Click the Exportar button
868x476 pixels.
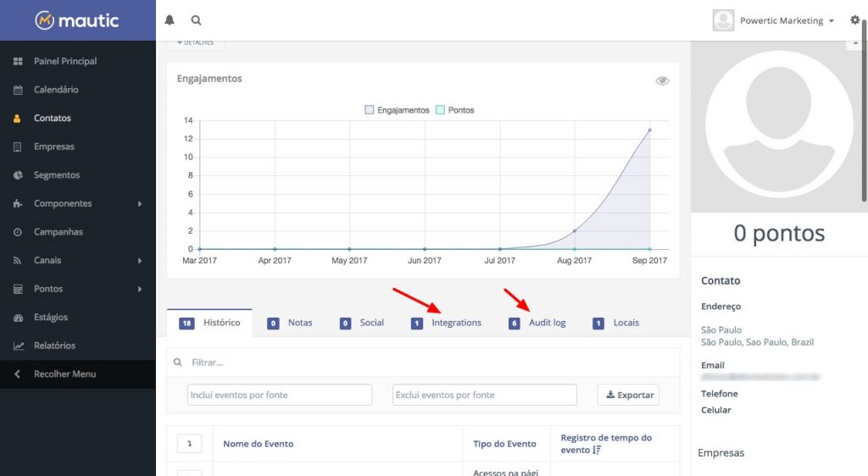point(628,395)
